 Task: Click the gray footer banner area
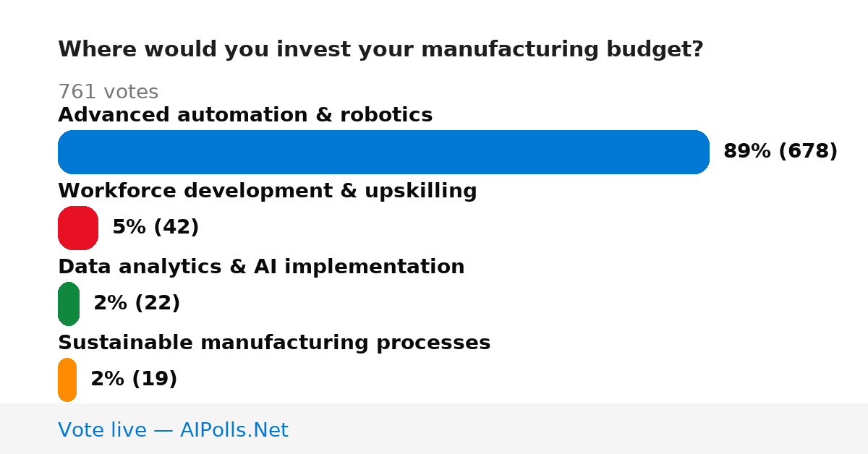tap(434, 429)
